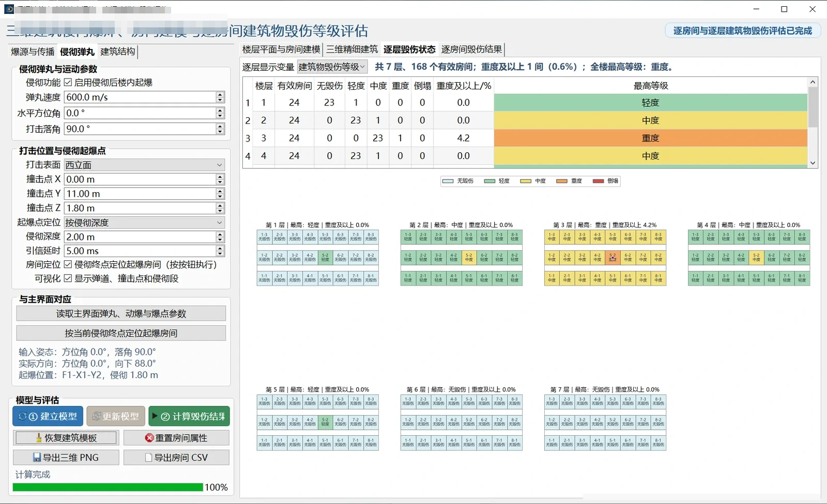Export via 导出房间 CSV file icon button
Image resolution: width=827 pixels, height=504 pixels.
(x=176, y=458)
